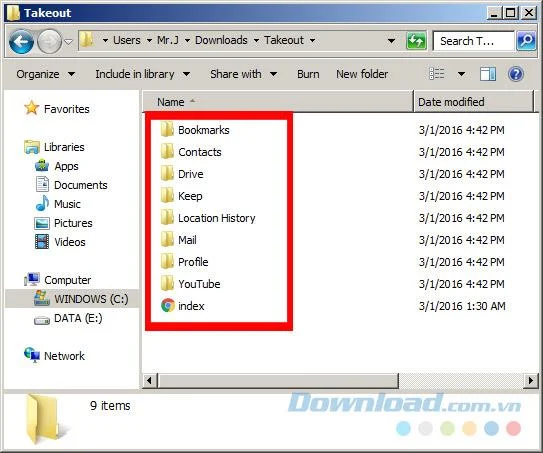The width and height of the screenshot is (543, 453).
Task: Navigate to Downloads in address breadcrumb
Action: click(x=221, y=41)
